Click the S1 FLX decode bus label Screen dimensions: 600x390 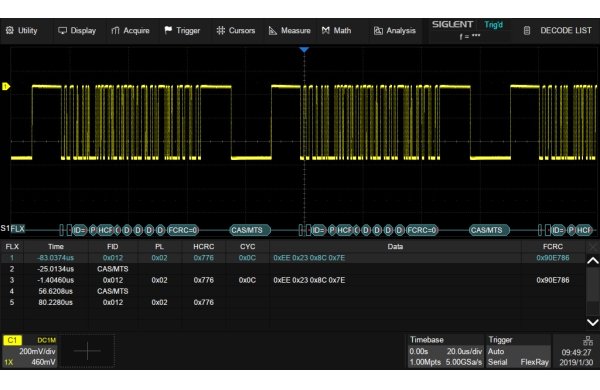(13, 229)
